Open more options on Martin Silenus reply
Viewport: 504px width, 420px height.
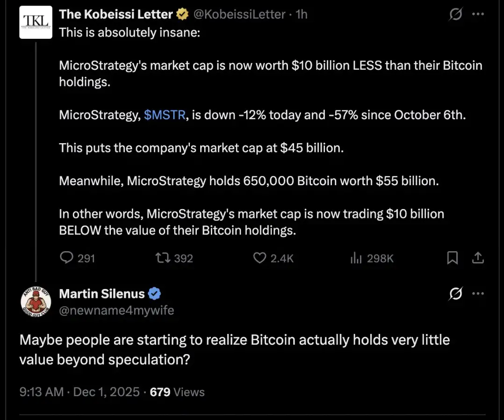[x=478, y=294]
